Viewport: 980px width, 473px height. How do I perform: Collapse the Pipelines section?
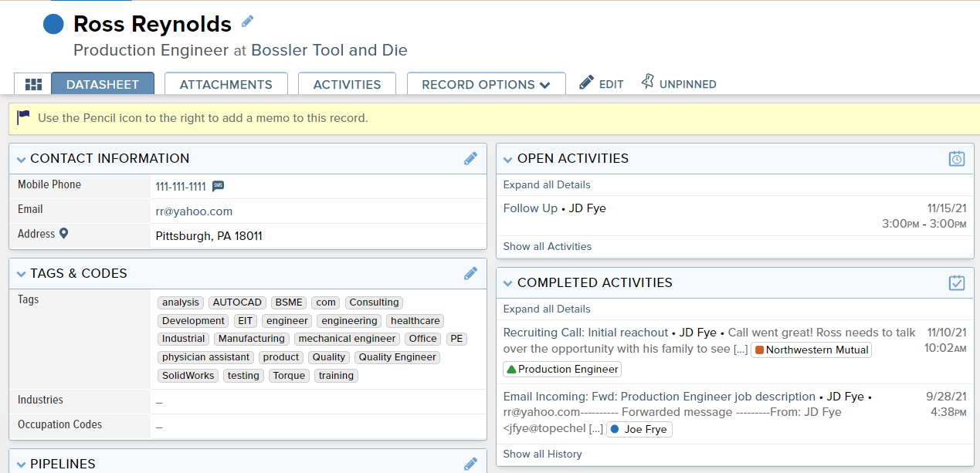point(21,465)
